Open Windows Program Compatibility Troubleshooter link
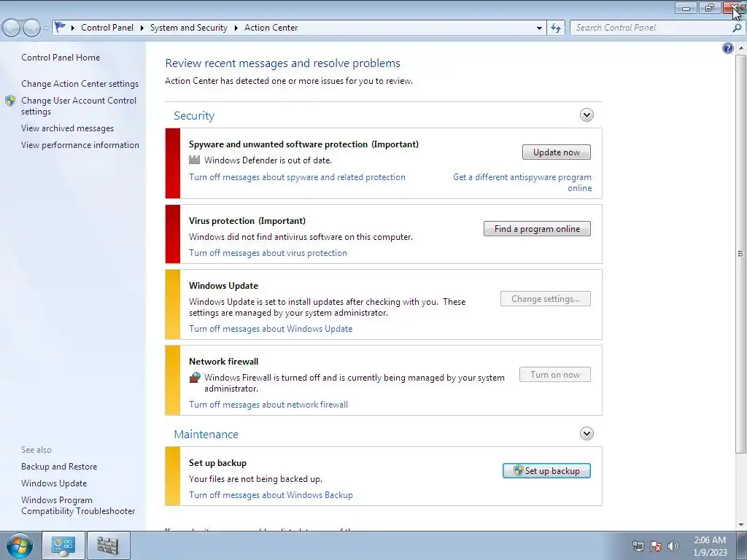 tap(78, 505)
